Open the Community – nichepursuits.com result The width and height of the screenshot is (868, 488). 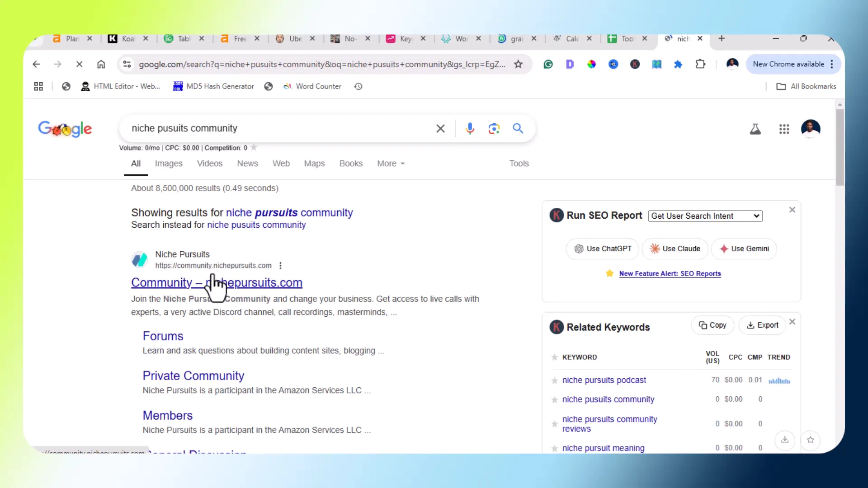[217, 283]
